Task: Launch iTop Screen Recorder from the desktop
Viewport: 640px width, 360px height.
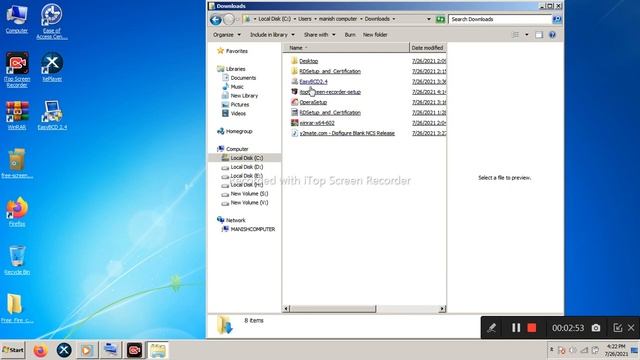Action: coord(17,69)
